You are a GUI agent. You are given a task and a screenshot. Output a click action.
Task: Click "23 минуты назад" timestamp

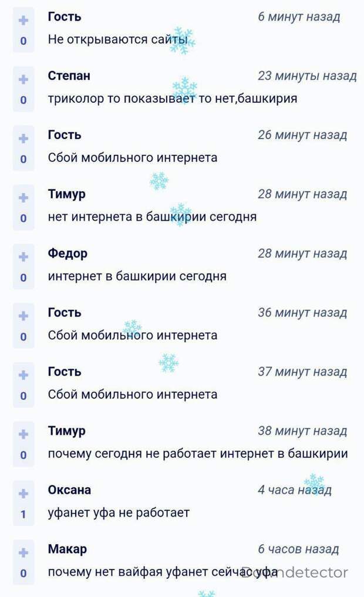click(x=306, y=76)
